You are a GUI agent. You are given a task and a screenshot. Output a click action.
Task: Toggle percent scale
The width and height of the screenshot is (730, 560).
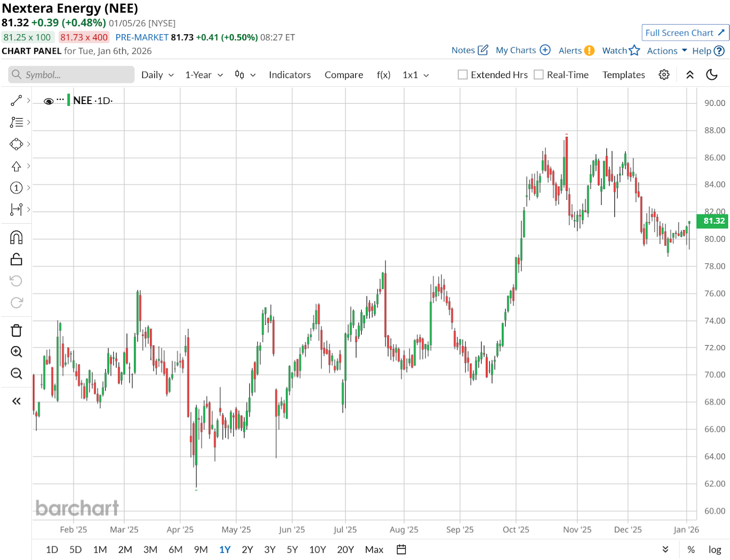click(x=691, y=550)
